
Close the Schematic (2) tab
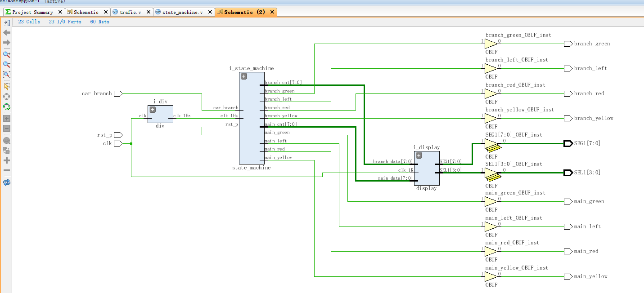(272, 12)
